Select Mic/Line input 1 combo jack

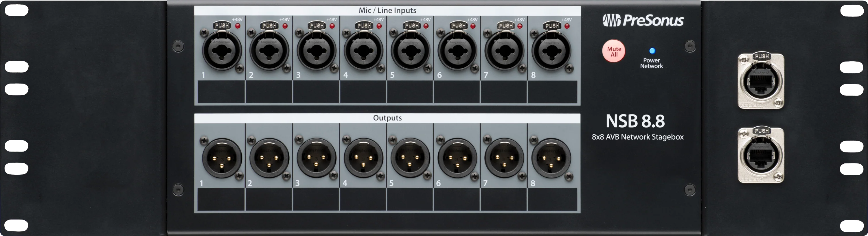tap(222, 51)
